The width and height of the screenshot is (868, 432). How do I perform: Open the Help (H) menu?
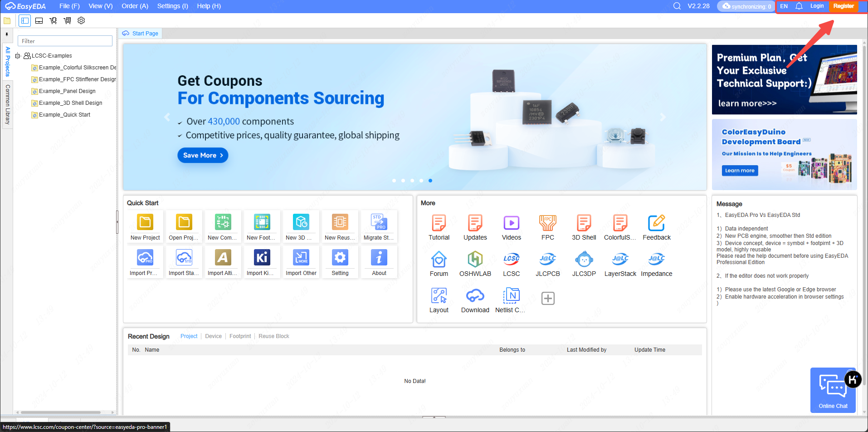pos(209,6)
